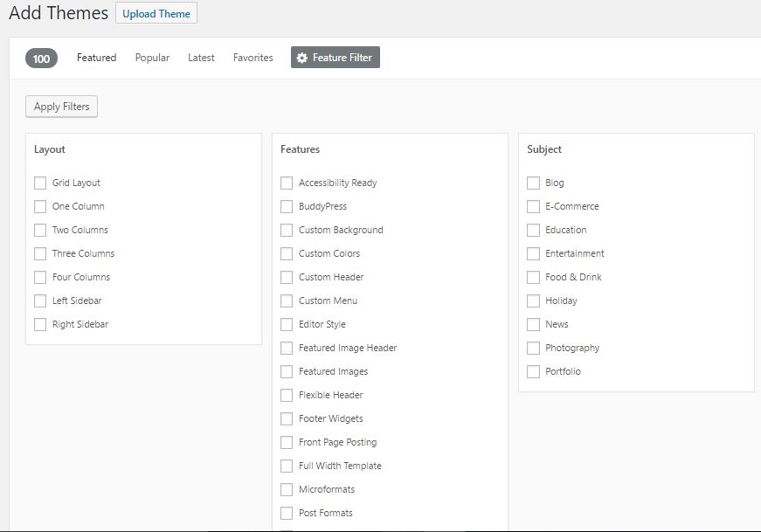Switch to the Popular themes tab
761x532 pixels.
coord(152,58)
